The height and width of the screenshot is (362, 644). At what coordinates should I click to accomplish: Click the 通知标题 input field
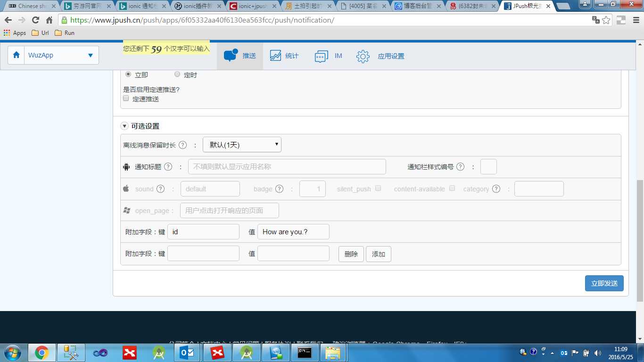[x=287, y=166]
